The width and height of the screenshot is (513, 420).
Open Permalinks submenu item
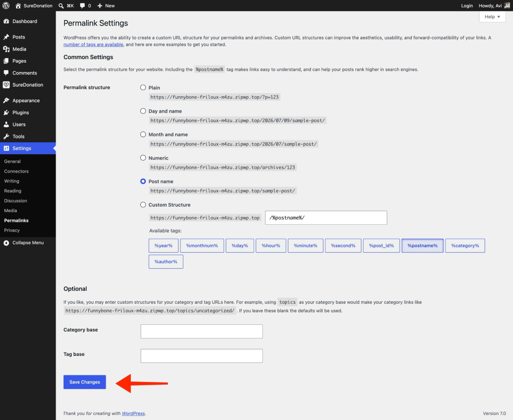coord(17,220)
